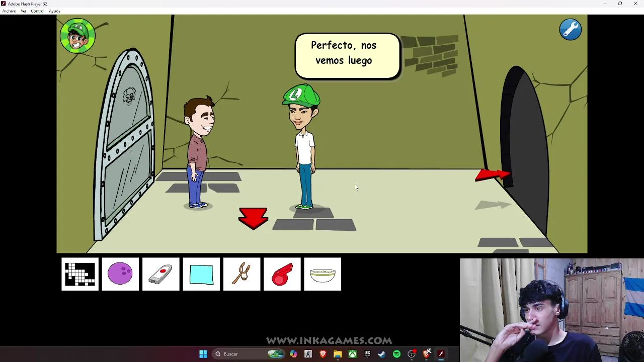Open the Windows Start button
Screen dimensions: 644x362
(x=203, y=354)
